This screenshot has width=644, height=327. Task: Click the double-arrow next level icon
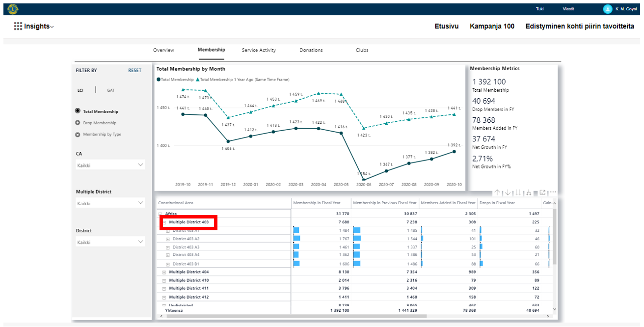[x=518, y=192]
